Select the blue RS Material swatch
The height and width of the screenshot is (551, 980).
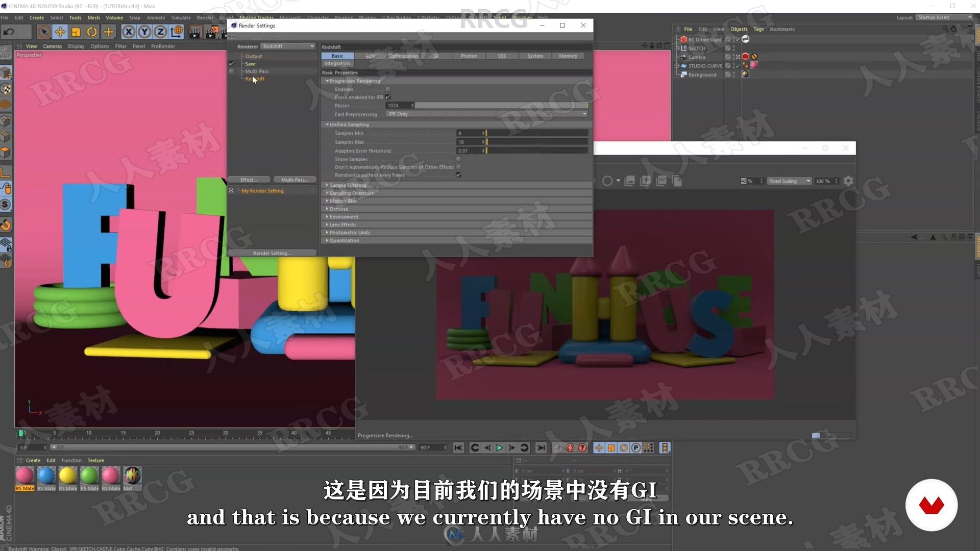click(46, 475)
